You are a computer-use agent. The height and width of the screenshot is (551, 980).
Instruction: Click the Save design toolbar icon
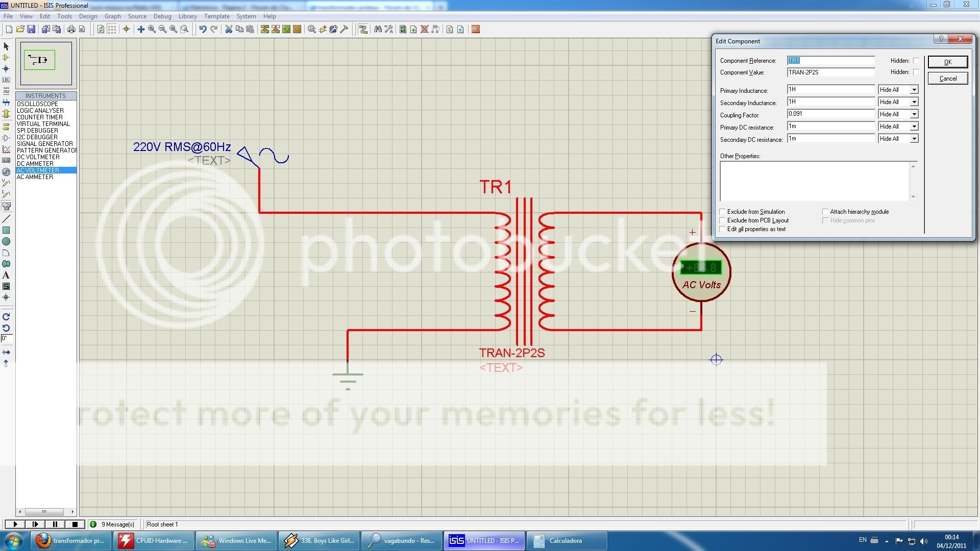tap(31, 29)
